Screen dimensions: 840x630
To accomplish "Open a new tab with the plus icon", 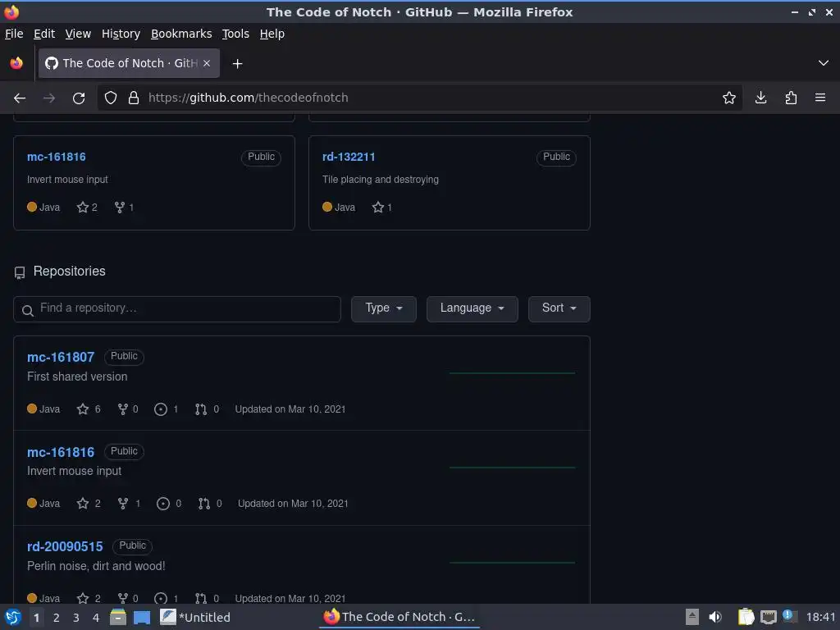I will coord(237,64).
